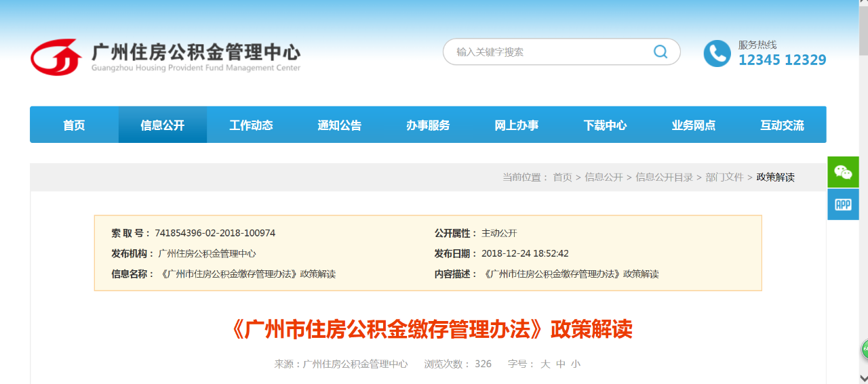Click the green circle icon at right edge
The height and width of the screenshot is (384, 868).
pos(865,349)
